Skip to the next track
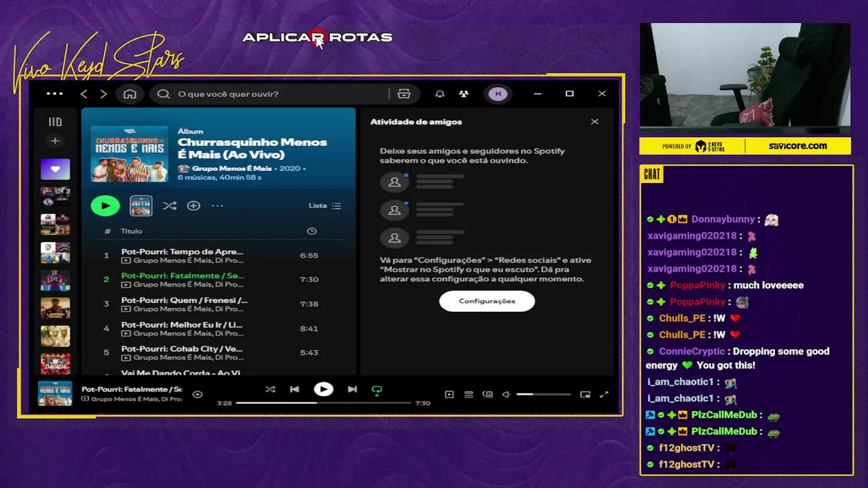This screenshot has height=488, width=868. pos(352,389)
